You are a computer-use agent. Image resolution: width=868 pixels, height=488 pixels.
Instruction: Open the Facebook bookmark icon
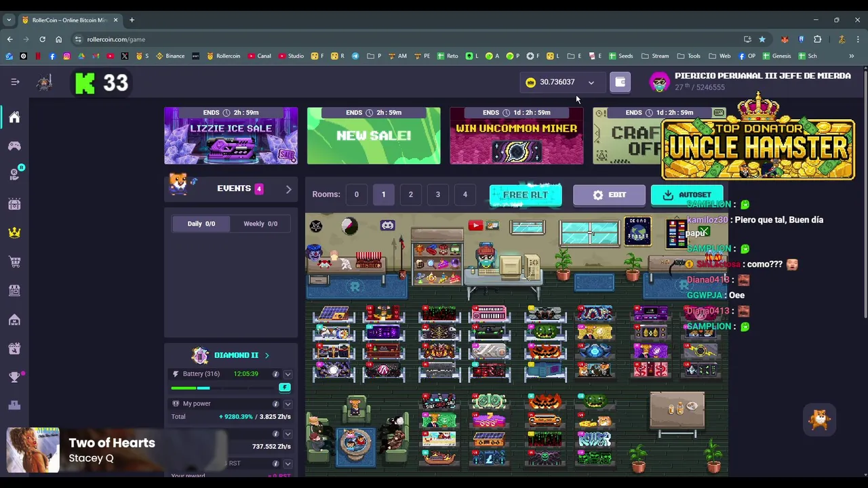(x=52, y=56)
